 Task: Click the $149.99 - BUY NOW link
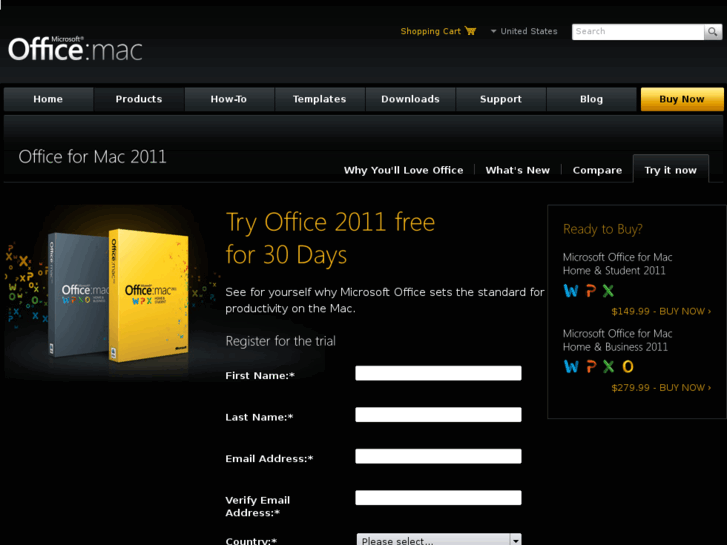click(x=661, y=311)
